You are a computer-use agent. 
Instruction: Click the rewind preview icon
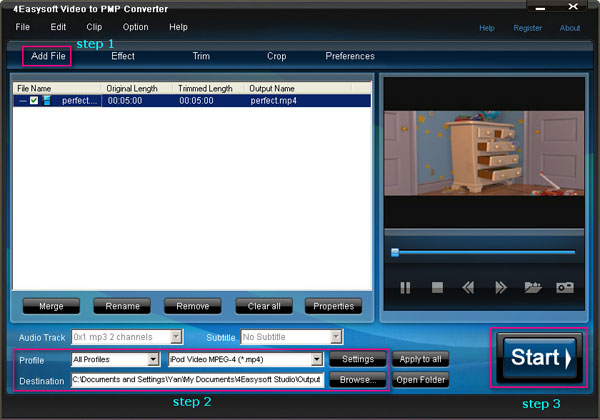click(x=468, y=288)
